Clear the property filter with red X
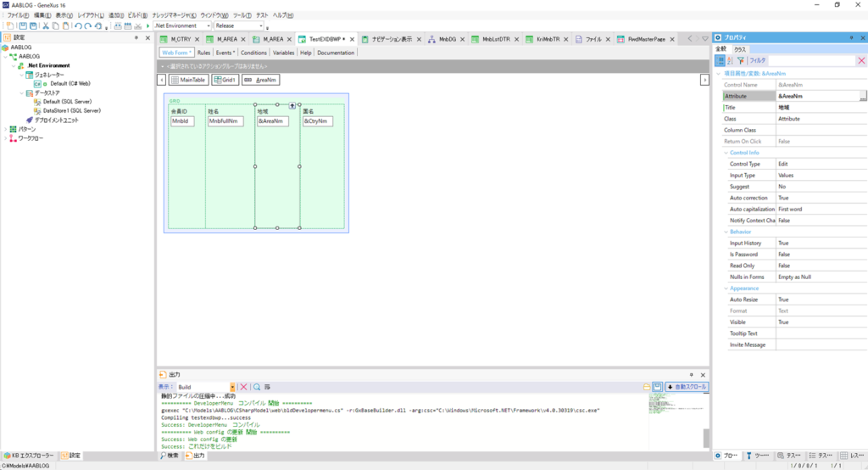 (861, 60)
